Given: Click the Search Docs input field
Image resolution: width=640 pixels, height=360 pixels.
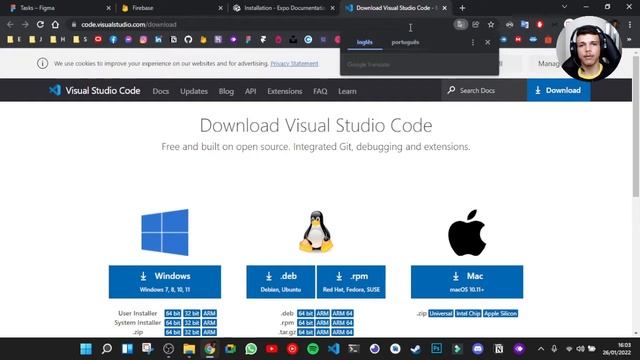Looking at the screenshot, I should coord(484,90).
